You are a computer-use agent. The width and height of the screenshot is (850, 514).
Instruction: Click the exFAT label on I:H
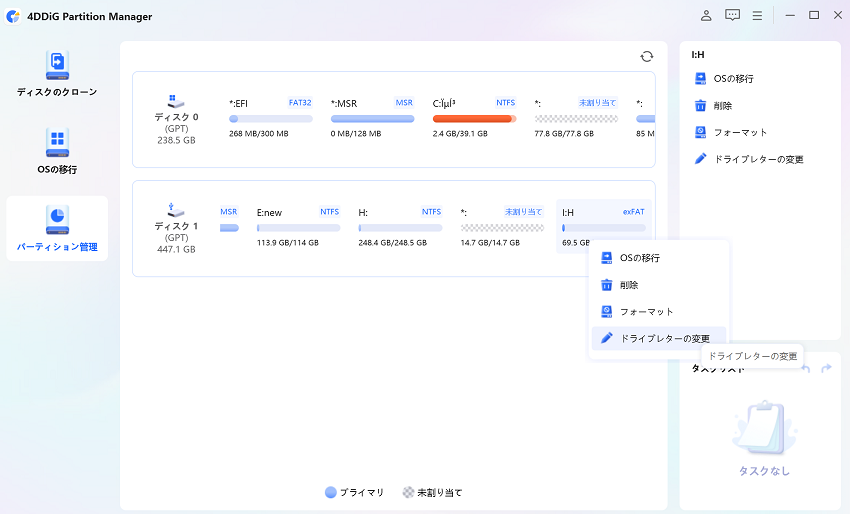pos(634,211)
